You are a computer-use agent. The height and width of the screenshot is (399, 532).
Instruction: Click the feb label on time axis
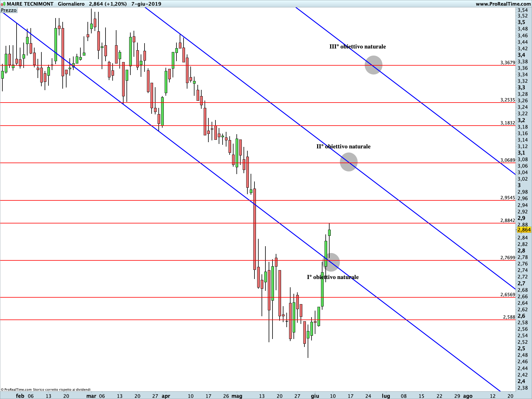(20, 396)
